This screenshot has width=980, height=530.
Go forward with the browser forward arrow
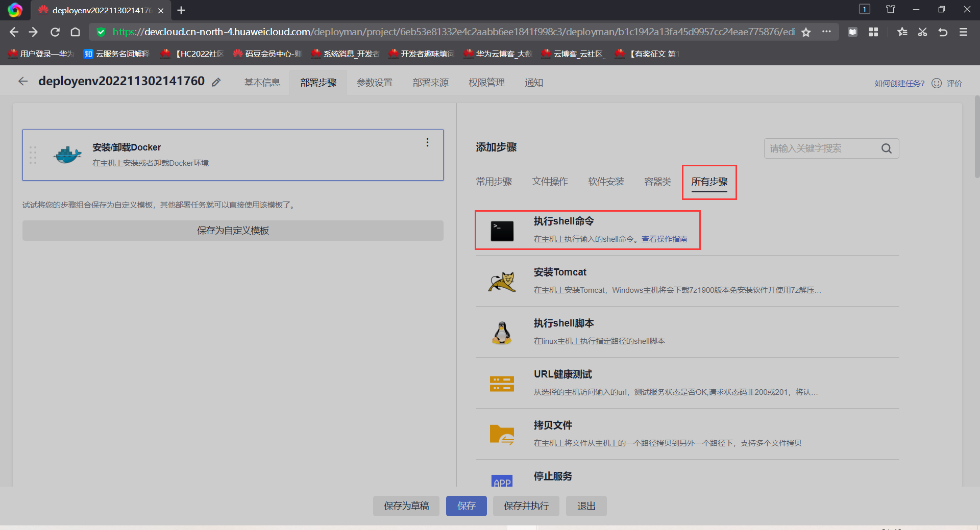[33, 32]
